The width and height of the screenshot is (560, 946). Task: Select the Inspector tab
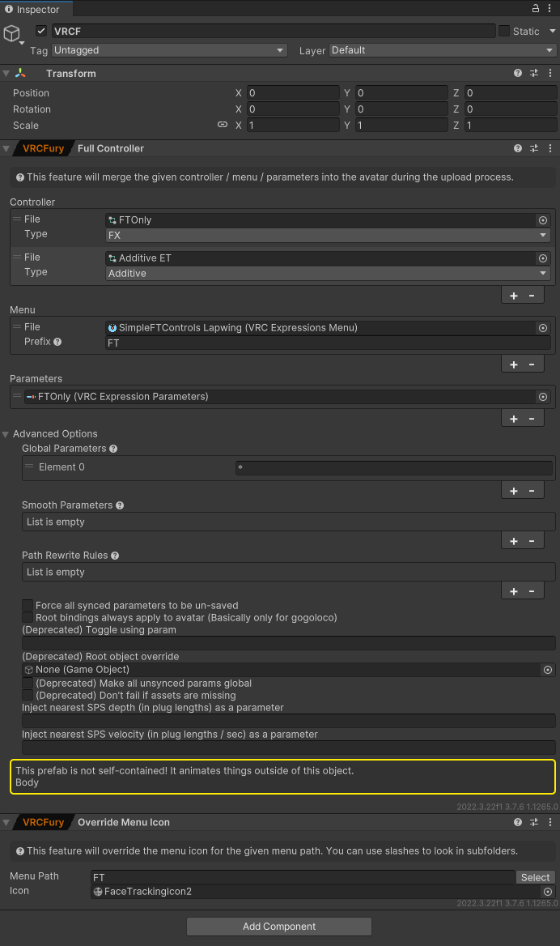click(36, 9)
